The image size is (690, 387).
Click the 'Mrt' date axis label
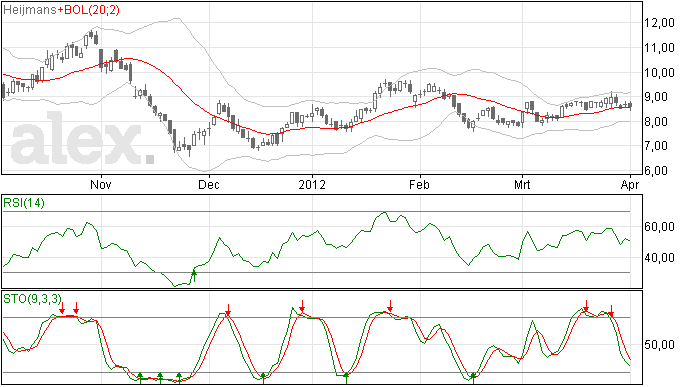tap(522, 184)
